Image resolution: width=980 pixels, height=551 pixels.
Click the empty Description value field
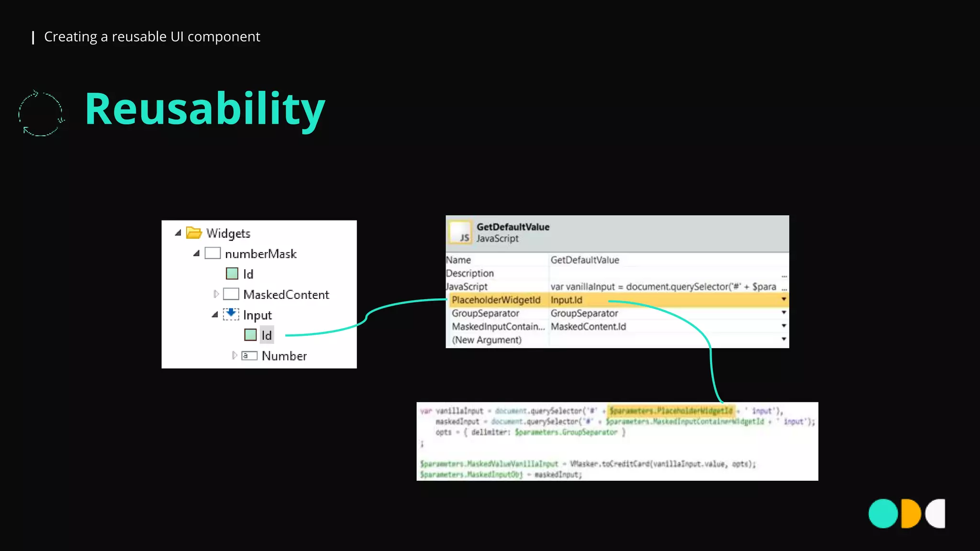pos(664,273)
